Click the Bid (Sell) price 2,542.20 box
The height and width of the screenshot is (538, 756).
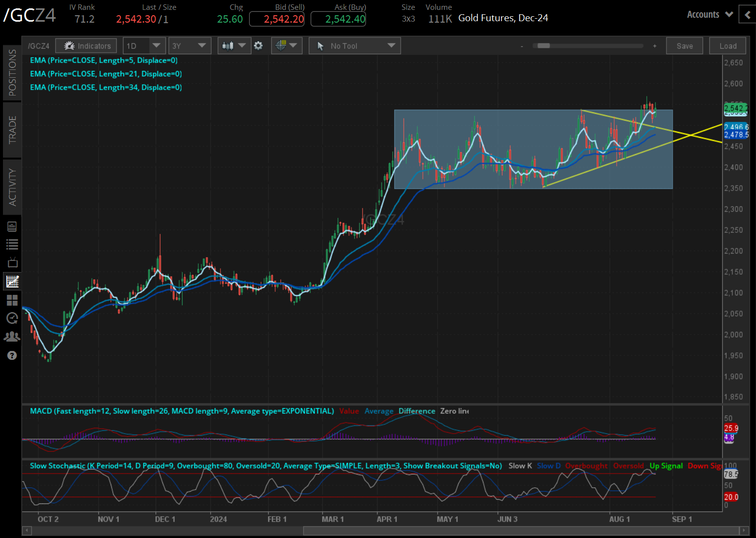click(x=277, y=19)
